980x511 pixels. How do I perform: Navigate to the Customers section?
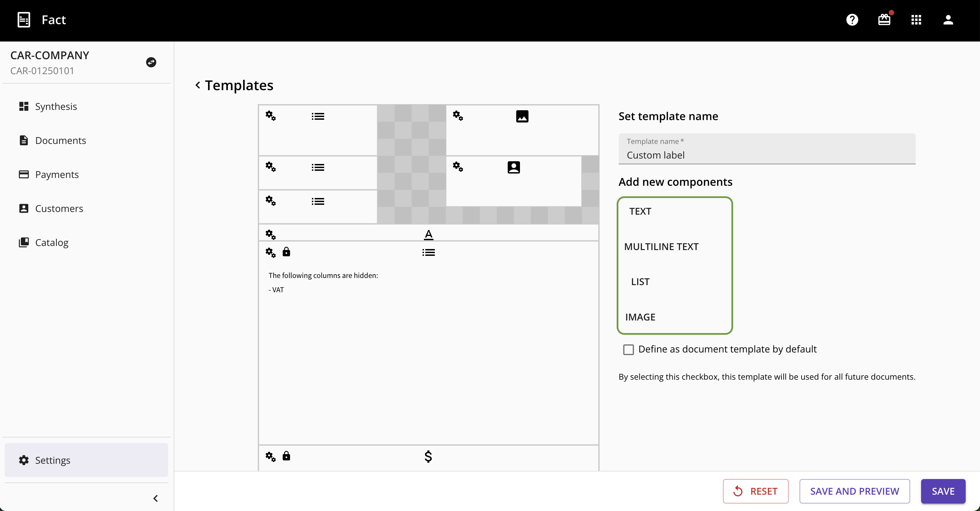59,208
